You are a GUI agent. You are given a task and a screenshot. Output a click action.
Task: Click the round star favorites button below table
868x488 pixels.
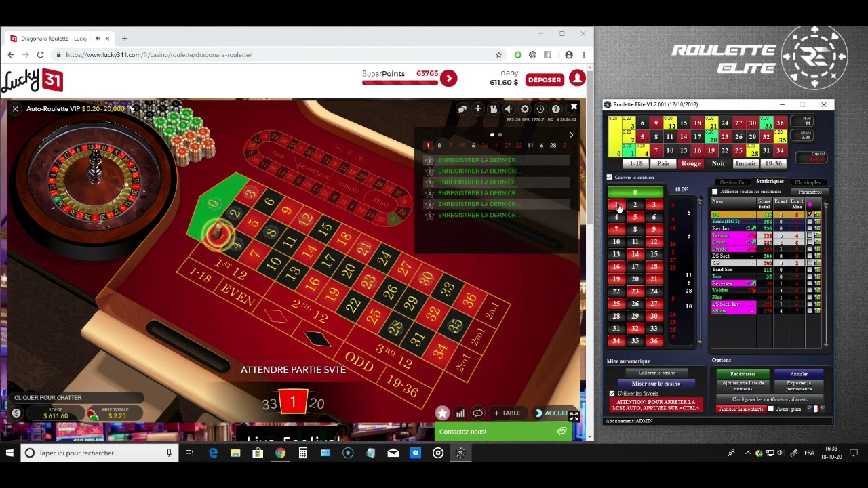(x=442, y=413)
